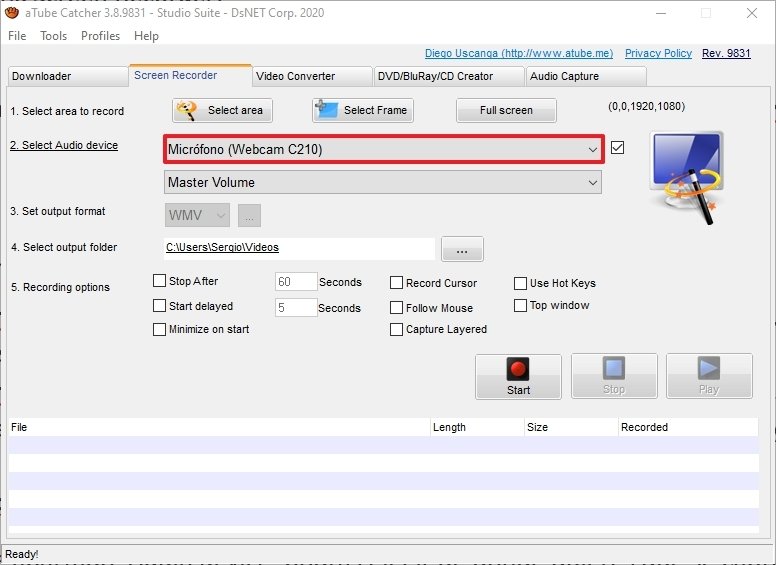The width and height of the screenshot is (776, 565).
Task: Open the Tools menu
Action: (x=53, y=36)
